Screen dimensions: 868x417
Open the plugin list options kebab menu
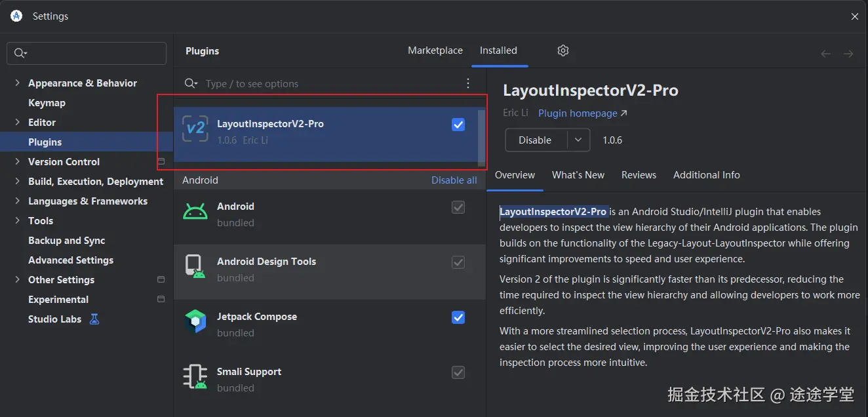click(468, 83)
